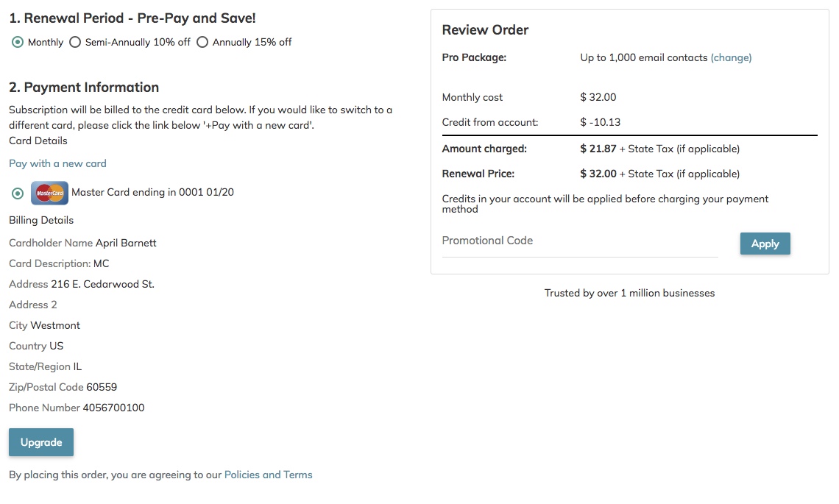Image resolution: width=839 pixels, height=504 pixels.
Task: Click the phone number 4056700100
Action: click(113, 408)
